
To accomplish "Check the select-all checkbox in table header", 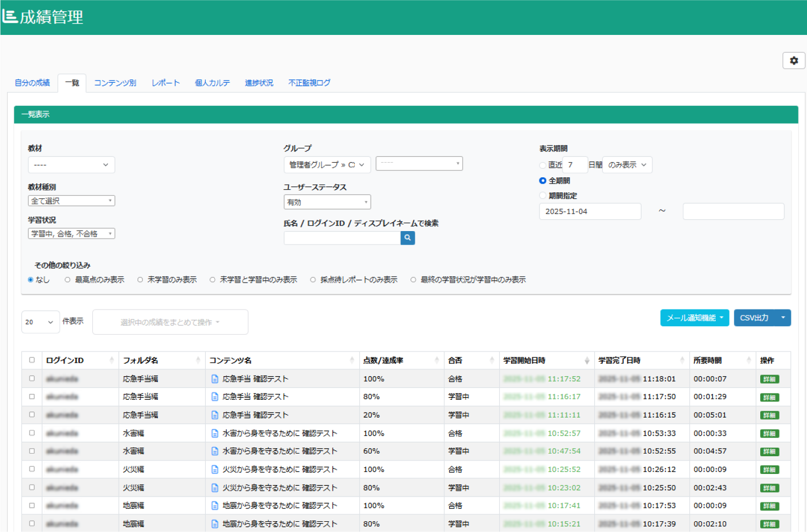I will point(31,360).
